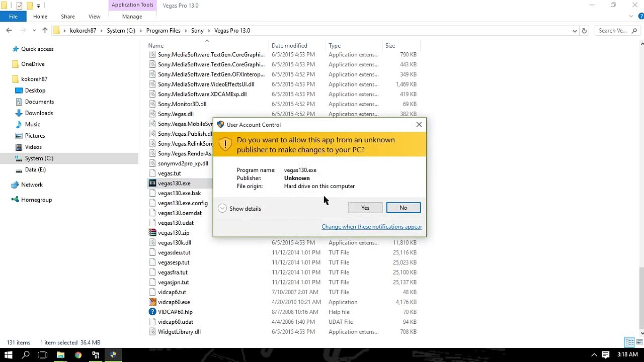The height and width of the screenshot is (362, 644).
Task: Switch to Details view layout button
Action: click(629, 343)
